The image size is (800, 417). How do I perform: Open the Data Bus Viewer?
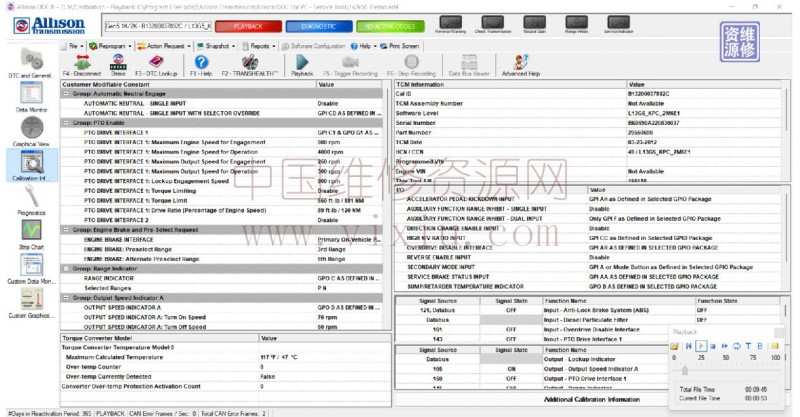469,63
